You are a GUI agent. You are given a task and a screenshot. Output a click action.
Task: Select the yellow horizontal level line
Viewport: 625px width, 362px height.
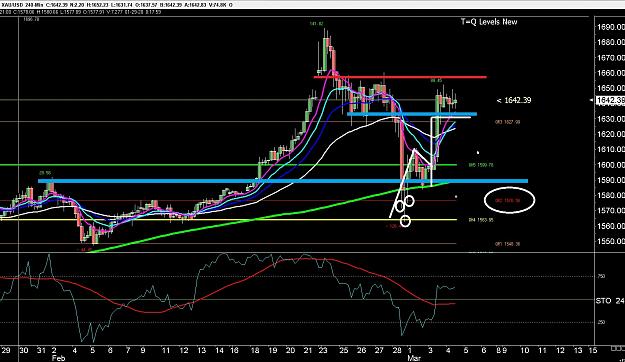[x=228, y=220]
